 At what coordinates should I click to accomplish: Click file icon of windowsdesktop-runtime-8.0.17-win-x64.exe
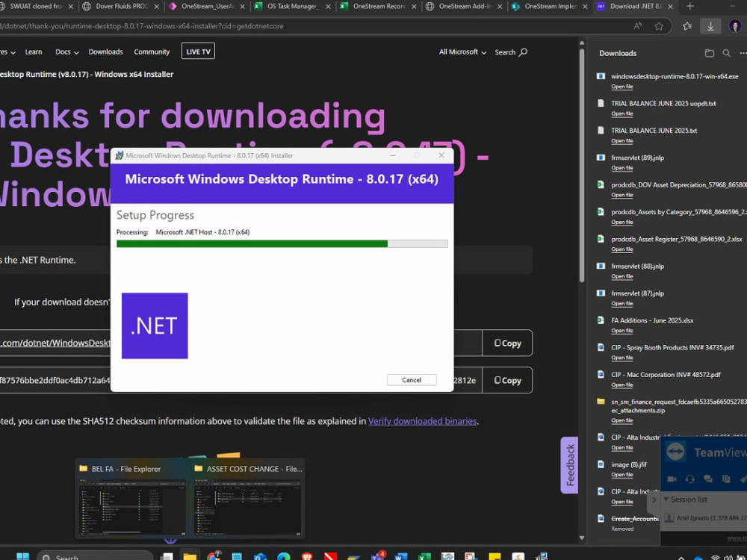[601, 76]
